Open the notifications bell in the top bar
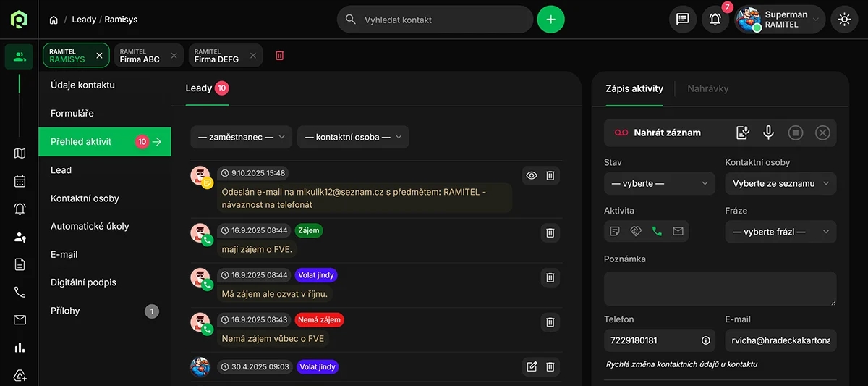 [x=715, y=20]
